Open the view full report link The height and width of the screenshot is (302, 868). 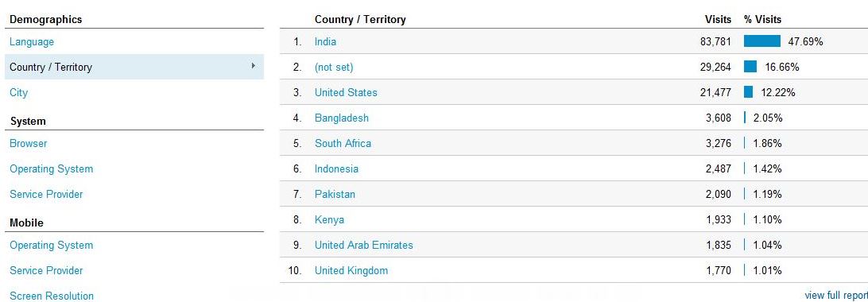pyautogui.click(x=836, y=296)
